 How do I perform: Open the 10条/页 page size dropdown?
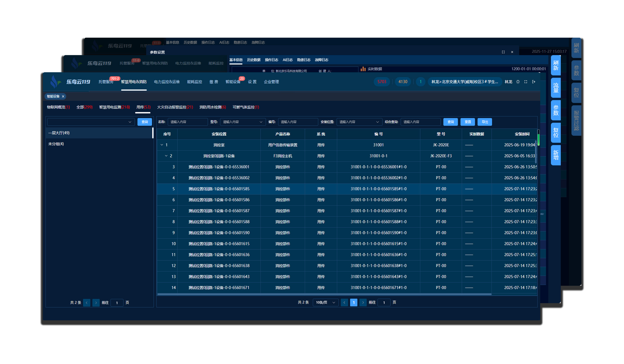coord(325,302)
